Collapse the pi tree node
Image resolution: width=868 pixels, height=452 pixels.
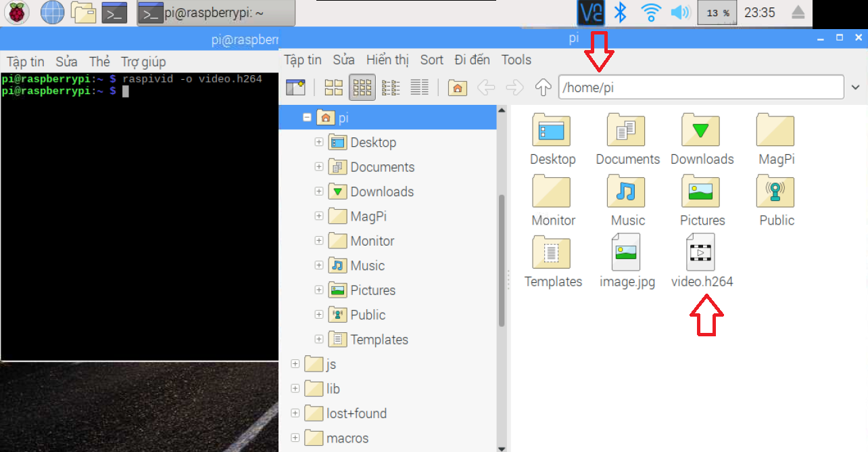point(307,118)
